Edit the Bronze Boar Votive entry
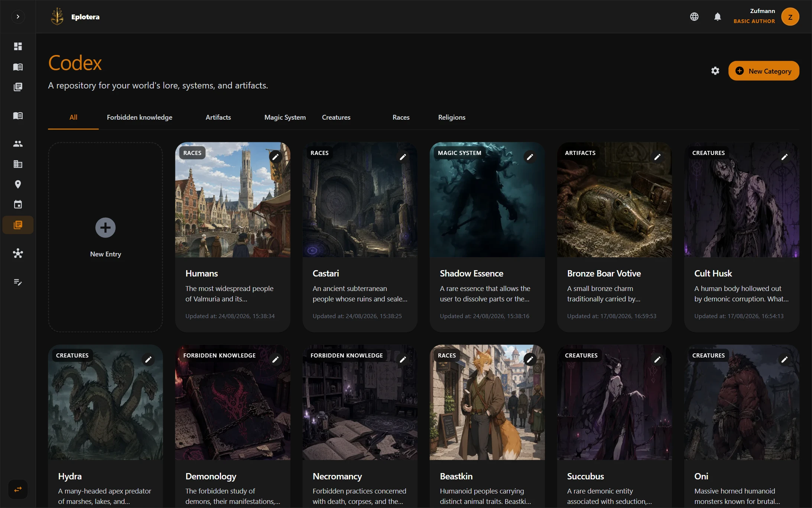 pyautogui.click(x=657, y=157)
